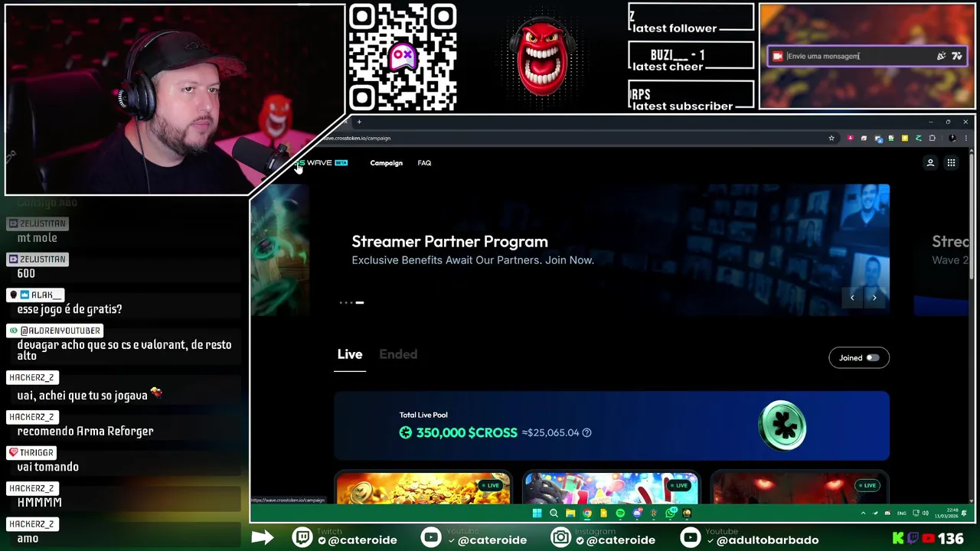Open WhatsApp from the taskbar

click(670, 513)
